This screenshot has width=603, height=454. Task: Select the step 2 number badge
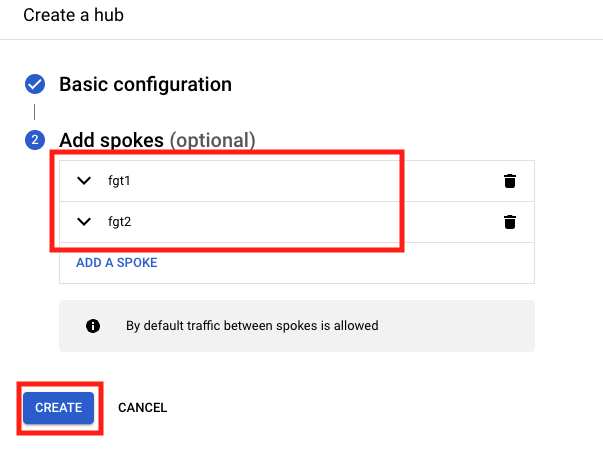click(x=35, y=140)
